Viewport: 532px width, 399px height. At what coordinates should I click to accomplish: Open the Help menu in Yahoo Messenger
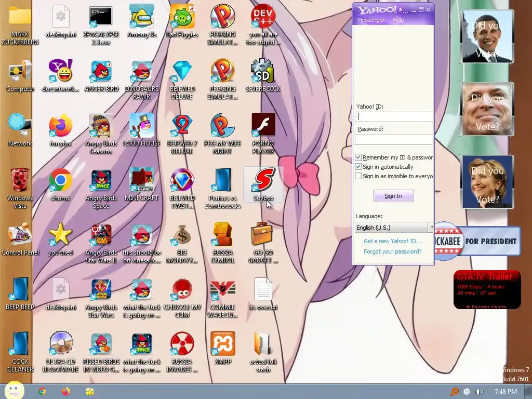(x=398, y=20)
